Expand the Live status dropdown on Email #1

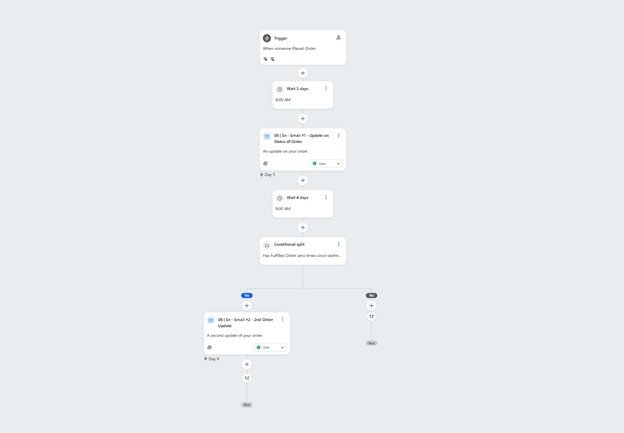(326, 164)
